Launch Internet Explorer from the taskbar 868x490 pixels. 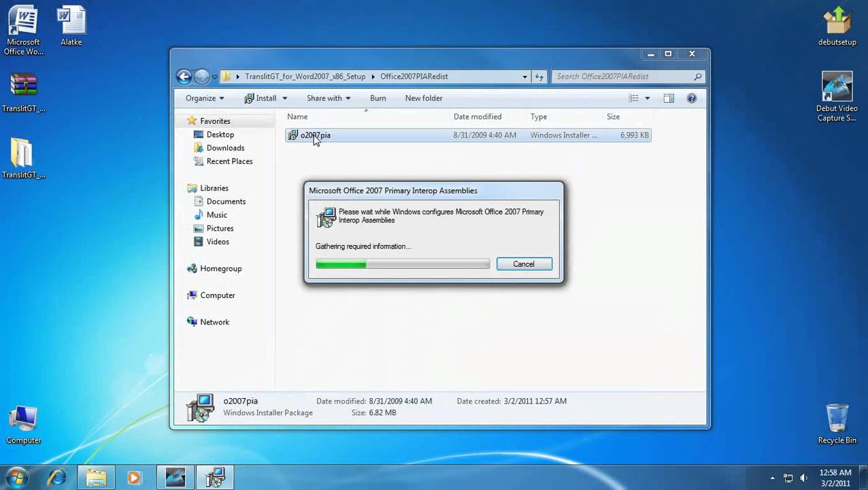(56, 478)
